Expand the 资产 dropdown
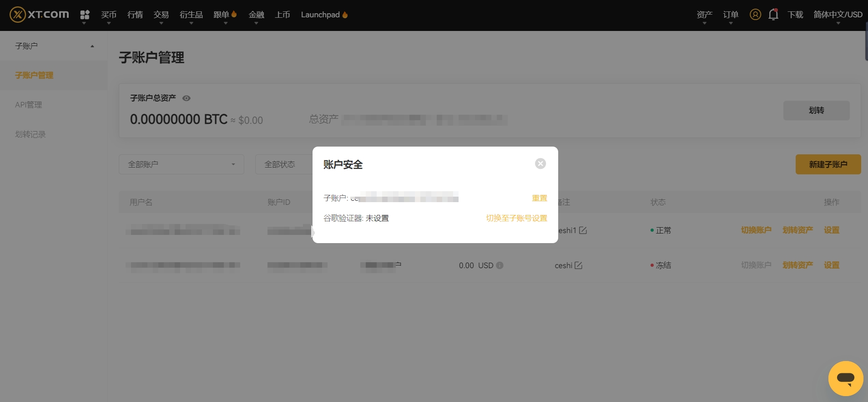868x402 pixels. pos(704,15)
